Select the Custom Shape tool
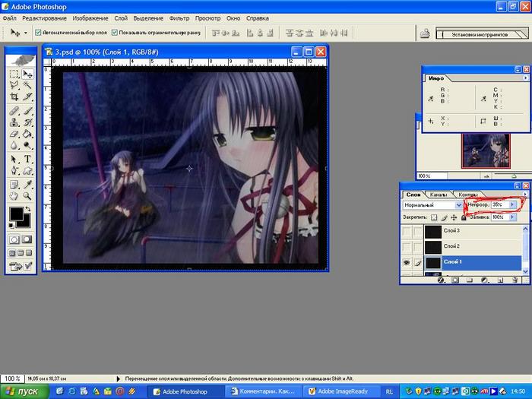 (27, 171)
